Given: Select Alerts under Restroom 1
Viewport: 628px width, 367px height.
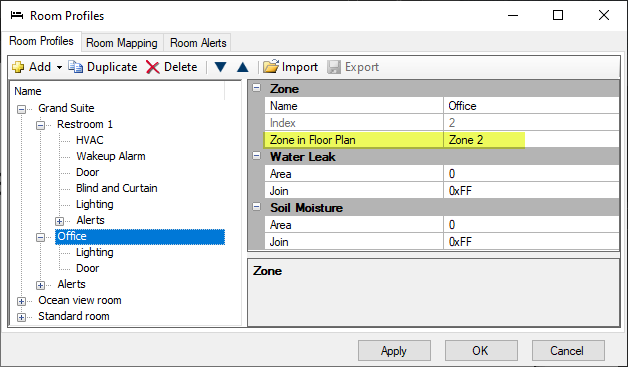Looking at the screenshot, I should 91,220.
